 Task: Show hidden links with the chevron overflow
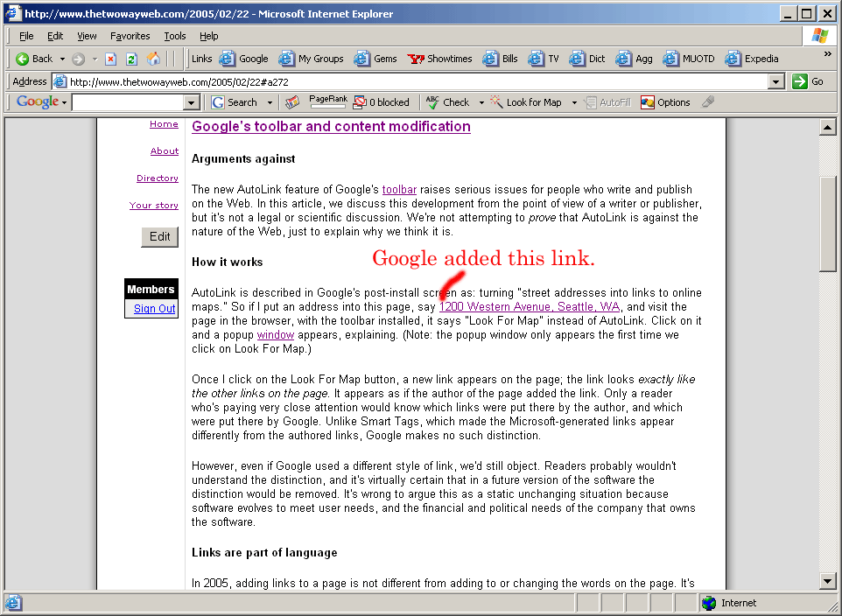click(x=827, y=54)
